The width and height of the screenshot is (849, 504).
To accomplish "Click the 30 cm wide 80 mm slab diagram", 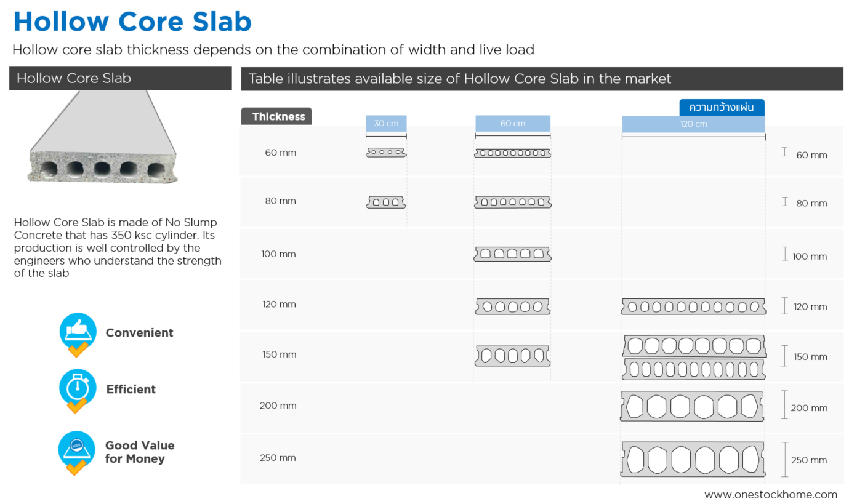I will [x=386, y=202].
